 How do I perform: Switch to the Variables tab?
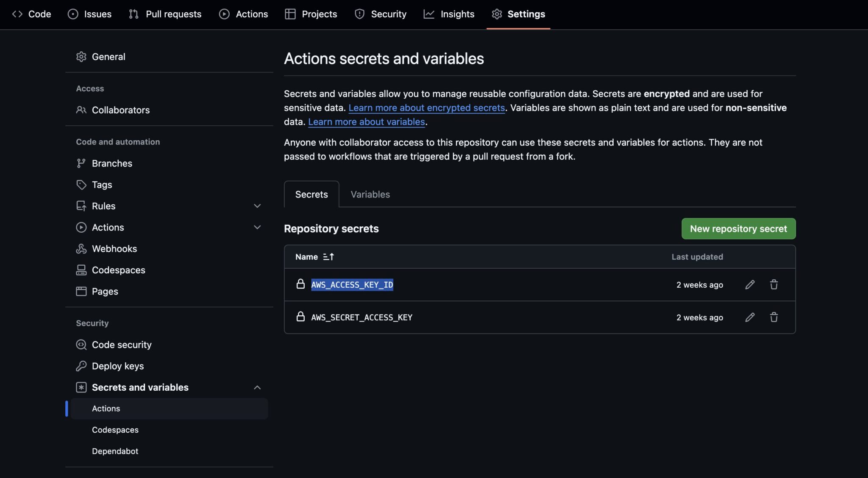[x=370, y=194]
